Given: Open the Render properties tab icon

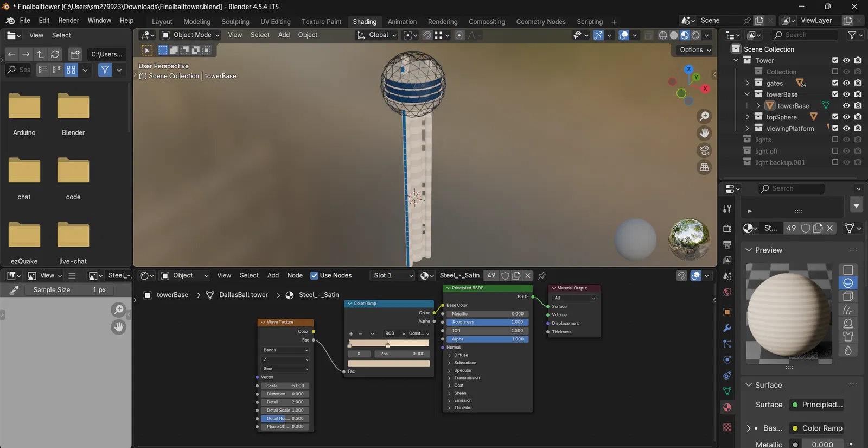Looking at the screenshot, I should pyautogui.click(x=727, y=229).
